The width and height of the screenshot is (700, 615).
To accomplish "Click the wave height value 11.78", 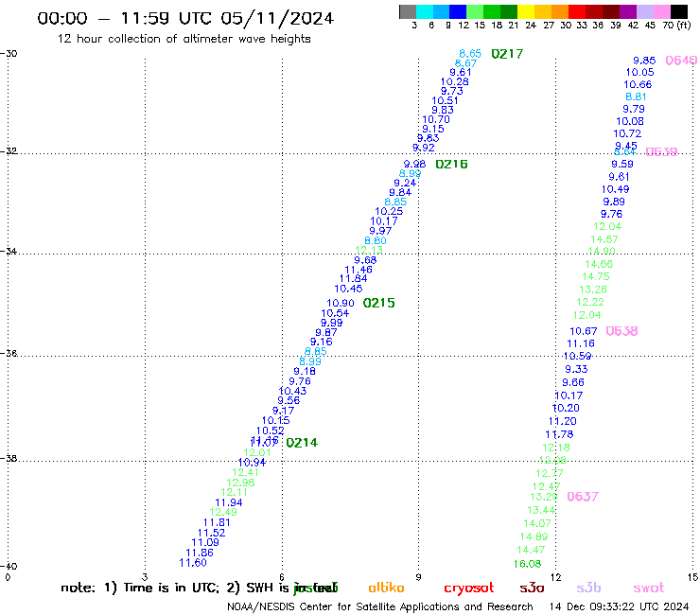I will [x=559, y=434].
